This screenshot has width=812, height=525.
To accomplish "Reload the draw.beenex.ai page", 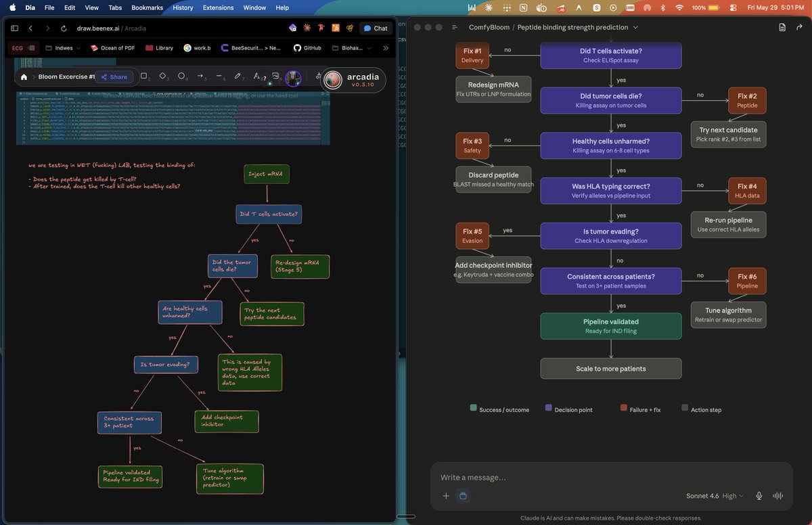I will 64,28.
